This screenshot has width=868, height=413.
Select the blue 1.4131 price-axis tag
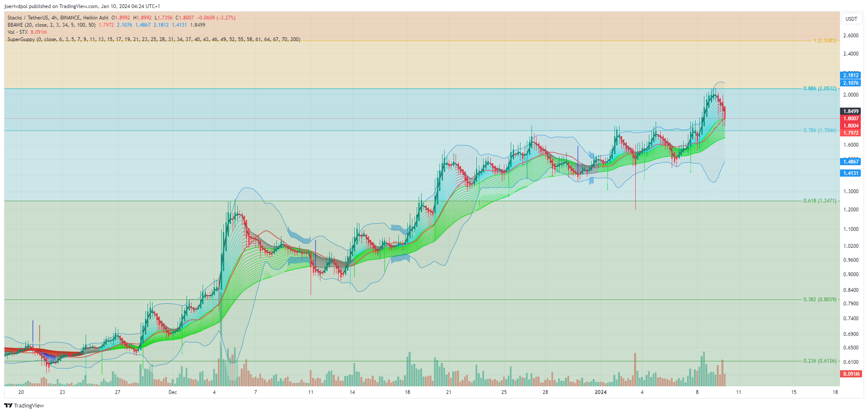pyautogui.click(x=851, y=173)
